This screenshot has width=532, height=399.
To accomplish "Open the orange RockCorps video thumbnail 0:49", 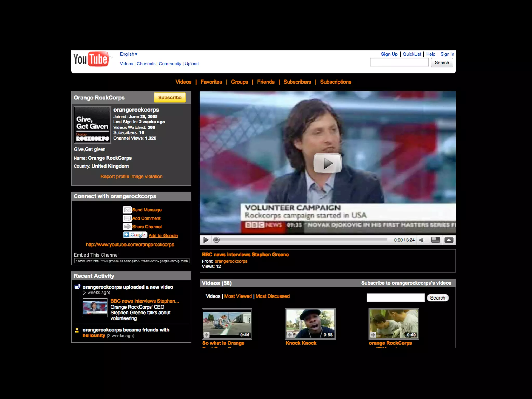I will pos(394,324).
